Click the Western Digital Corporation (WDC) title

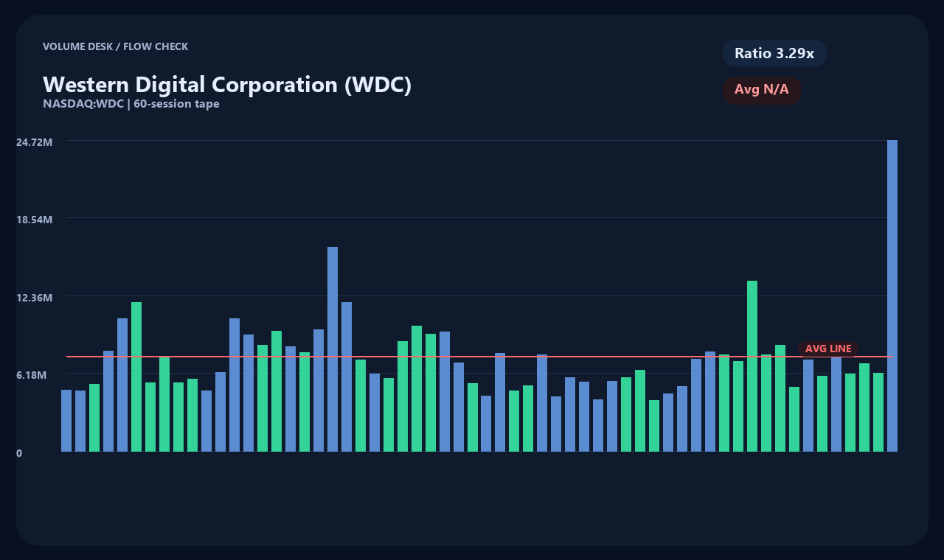click(227, 84)
